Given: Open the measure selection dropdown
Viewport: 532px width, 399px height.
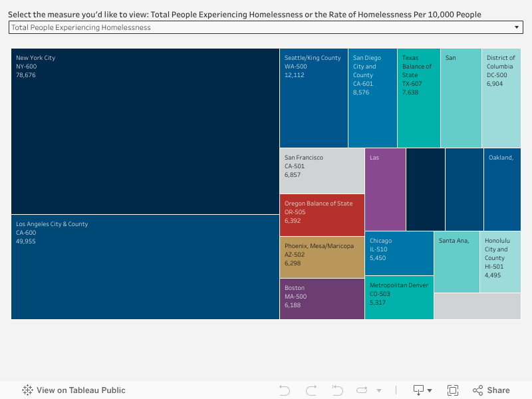Looking at the screenshot, I should coord(266,27).
